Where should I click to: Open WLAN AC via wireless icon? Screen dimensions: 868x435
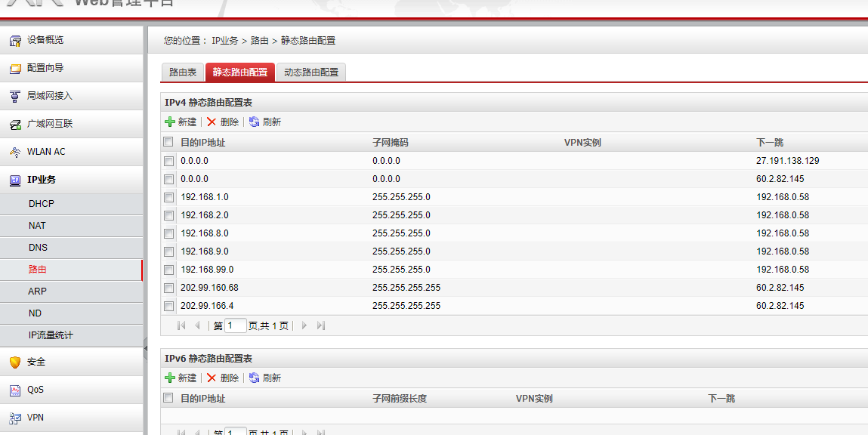click(15, 152)
